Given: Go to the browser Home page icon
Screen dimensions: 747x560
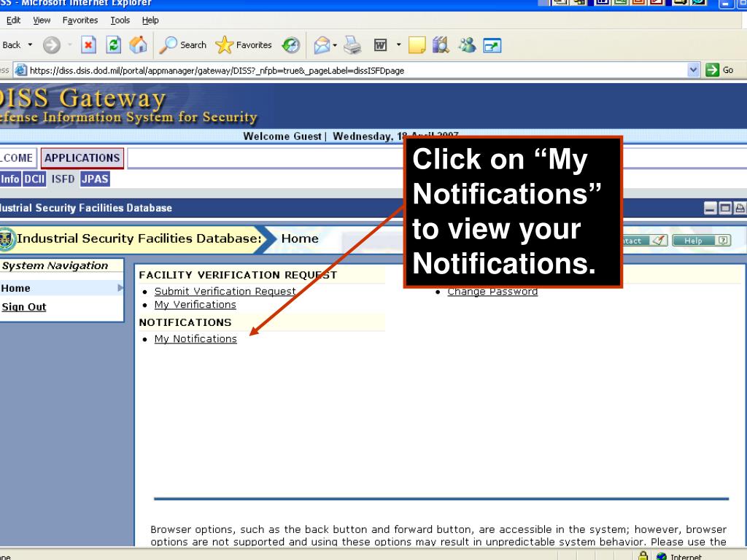Looking at the screenshot, I should click(x=138, y=45).
